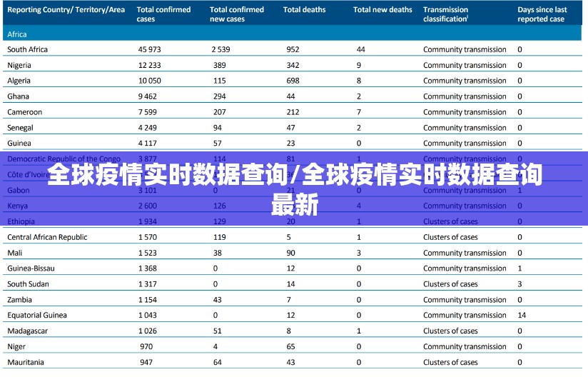Click the Days since last reported case header
The height and width of the screenshot is (377, 588).
pos(542,14)
